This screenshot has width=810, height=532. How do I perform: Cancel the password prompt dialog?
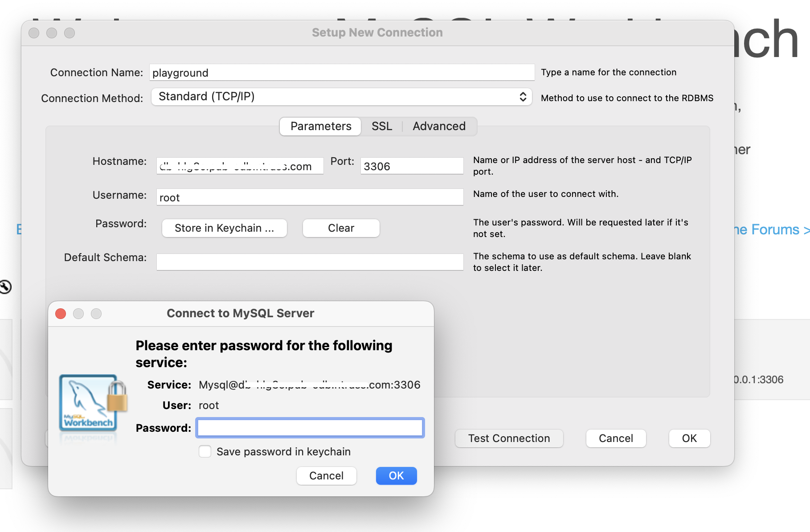tap(327, 476)
